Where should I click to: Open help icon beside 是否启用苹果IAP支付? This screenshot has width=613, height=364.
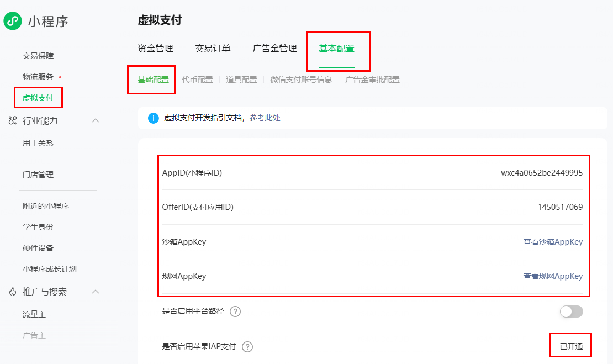247,347
